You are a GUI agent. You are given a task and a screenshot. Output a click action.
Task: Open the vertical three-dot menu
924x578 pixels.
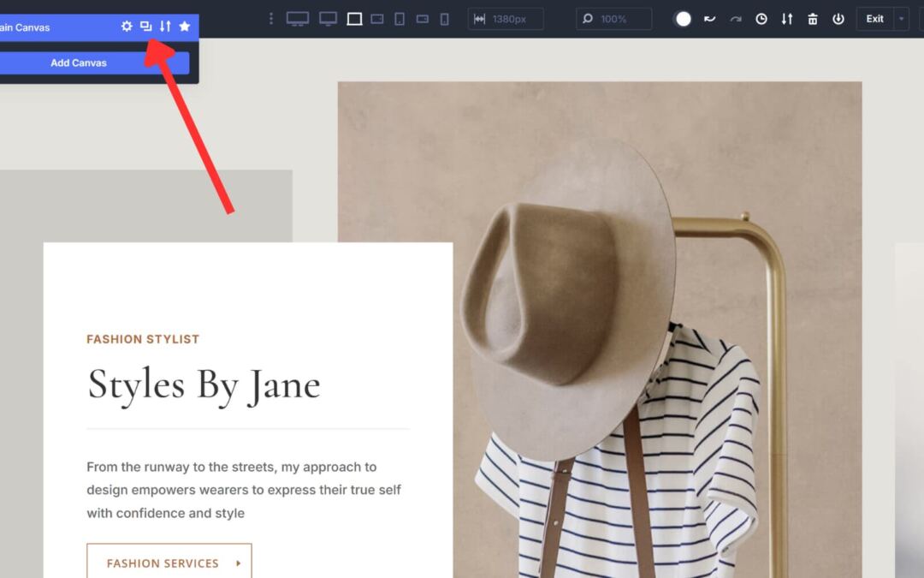[x=271, y=18]
